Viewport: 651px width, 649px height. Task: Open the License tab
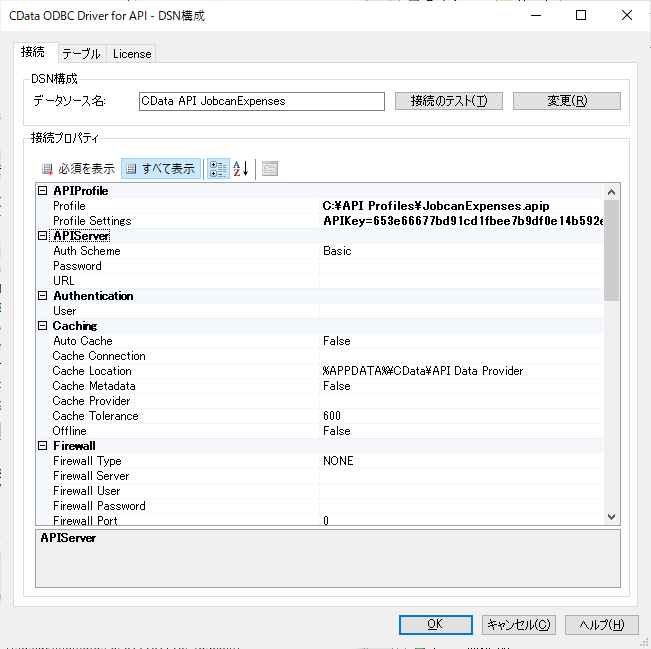132,54
